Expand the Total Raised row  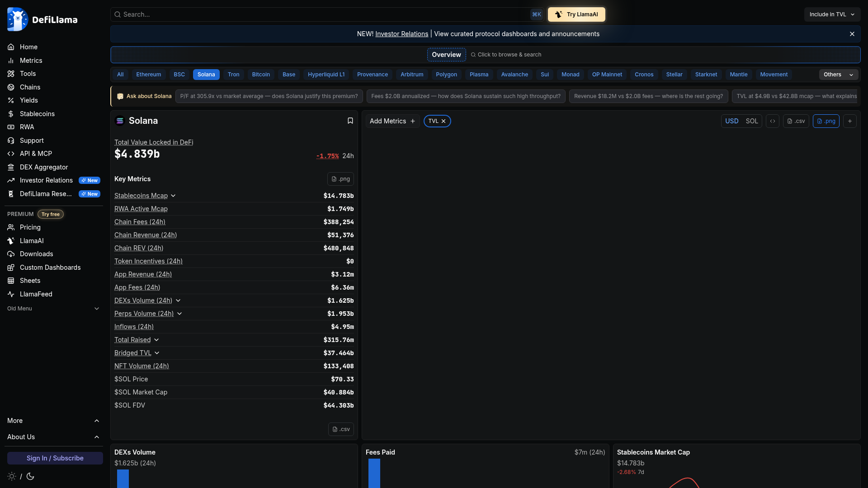point(156,340)
